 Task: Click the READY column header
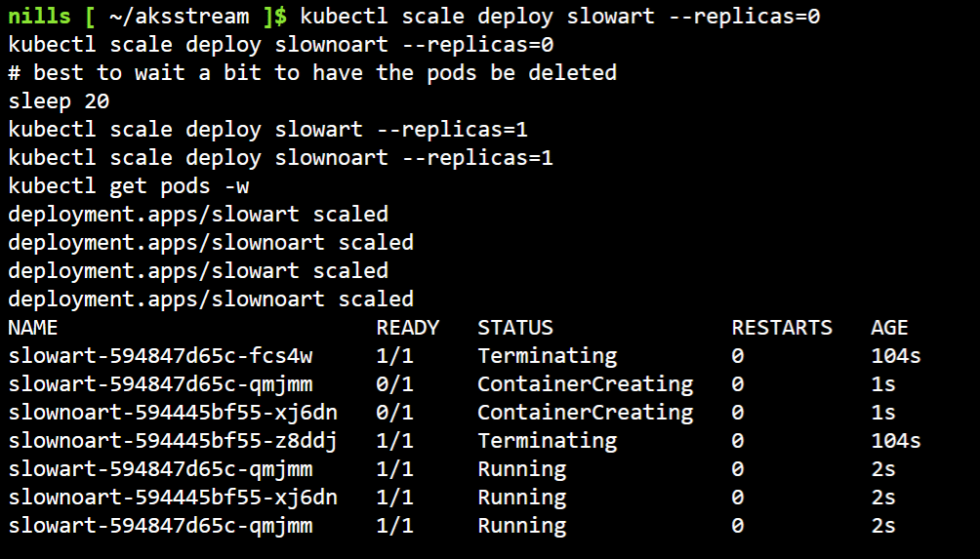click(x=407, y=327)
